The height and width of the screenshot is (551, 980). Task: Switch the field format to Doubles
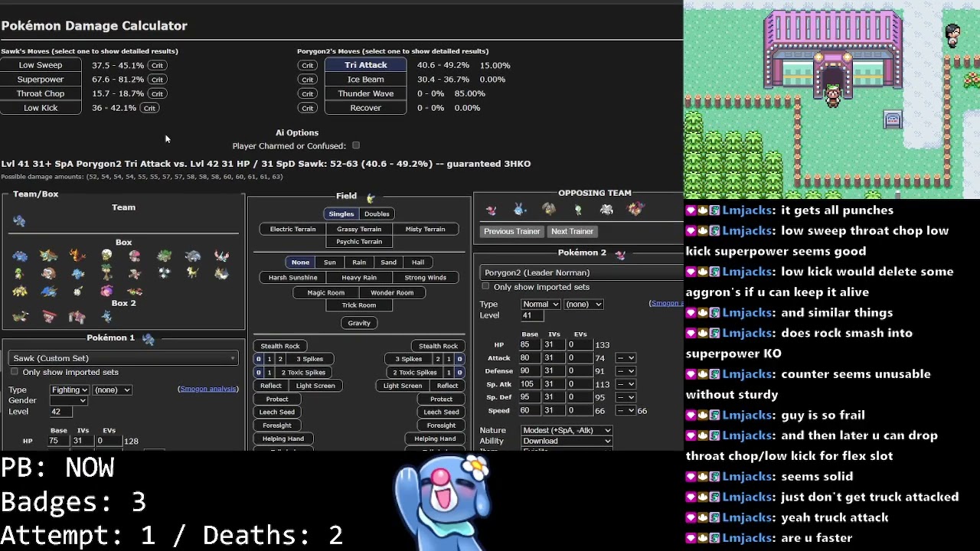pos(377,214)
